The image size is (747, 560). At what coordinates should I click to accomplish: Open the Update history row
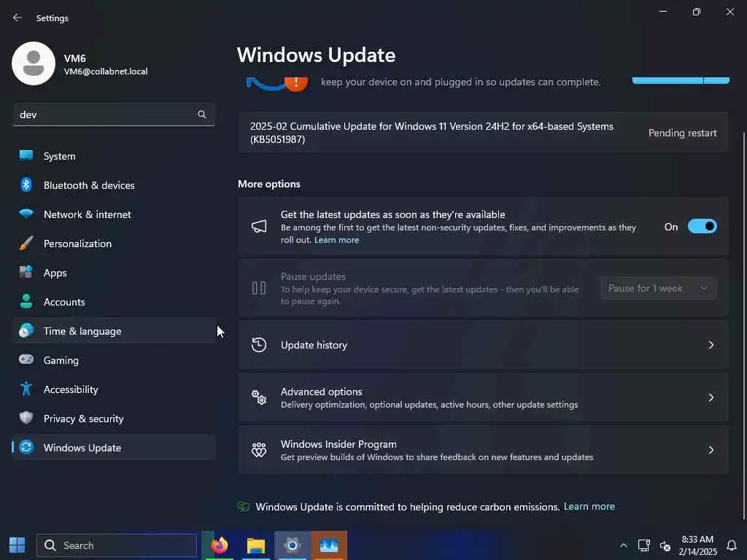pos(483,345)
